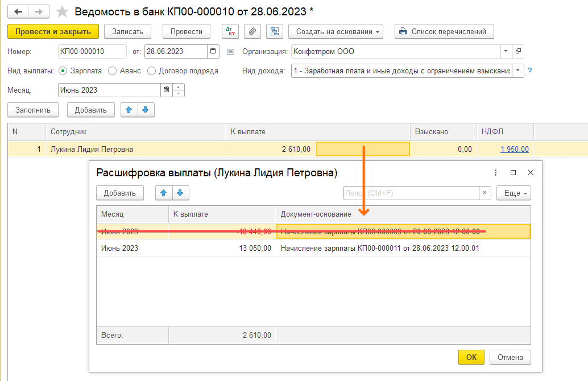Click the paperclip attachments icon
The image size is (588, 381).
tap(252, 31)
